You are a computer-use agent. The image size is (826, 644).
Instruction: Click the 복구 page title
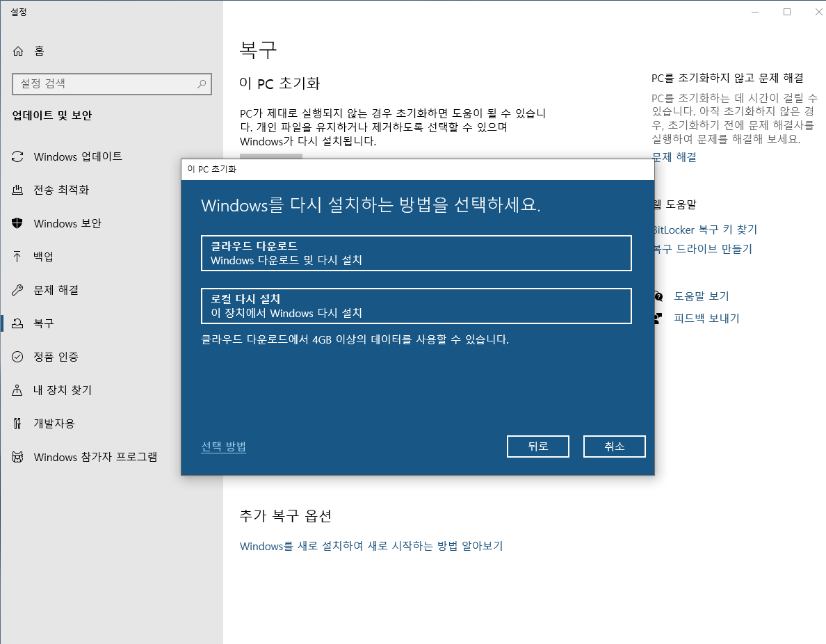(x=258, y=50)
